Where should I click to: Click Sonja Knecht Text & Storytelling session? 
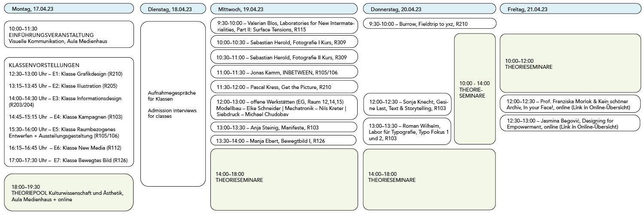point(407,105)
